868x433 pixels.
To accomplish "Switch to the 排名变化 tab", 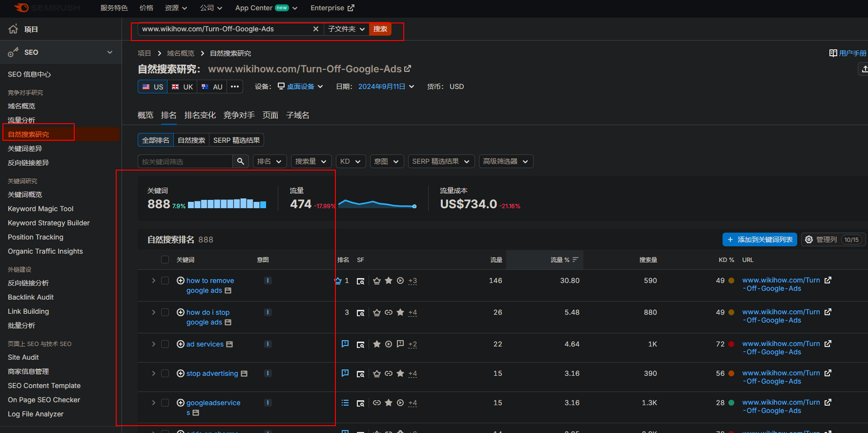I will (200, 115).
